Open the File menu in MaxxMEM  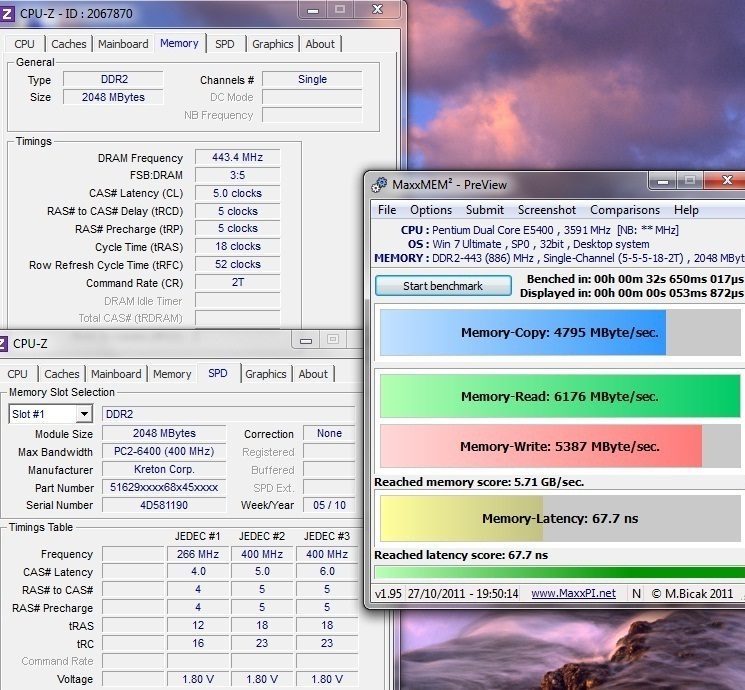pos(387,210)
